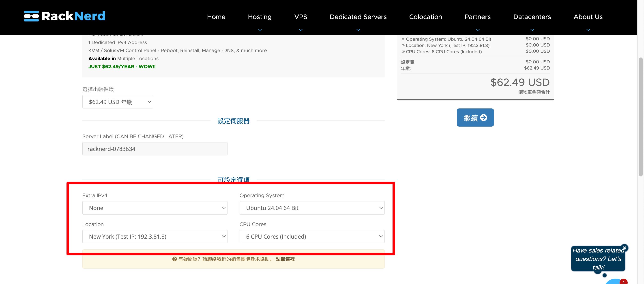Image resolution: width=644 pixels, height=284 pixels.
Task: Expand the chevron under Hosting
Action: (260, 30)
